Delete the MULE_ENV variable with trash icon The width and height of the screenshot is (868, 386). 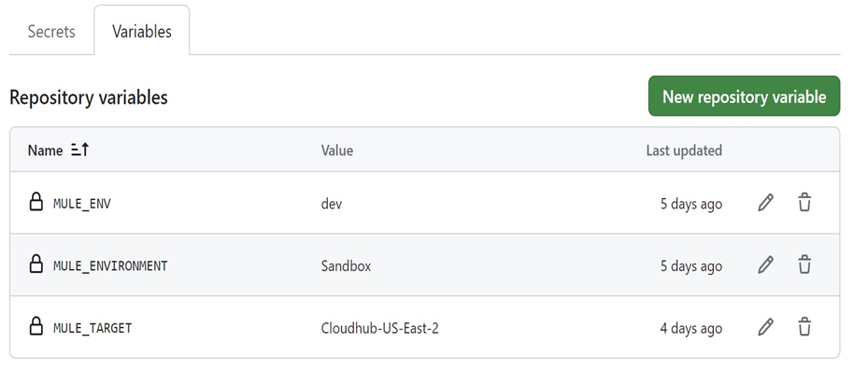click(x=804, y=203)
